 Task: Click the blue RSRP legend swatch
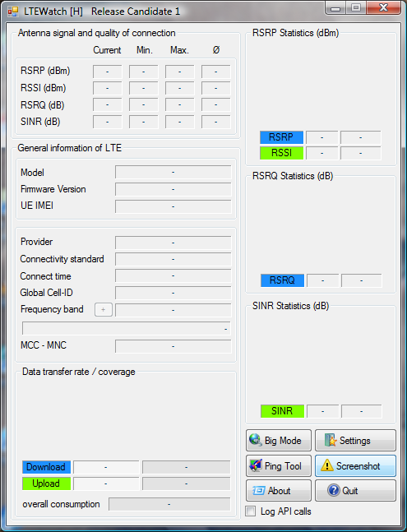(281, 137)
